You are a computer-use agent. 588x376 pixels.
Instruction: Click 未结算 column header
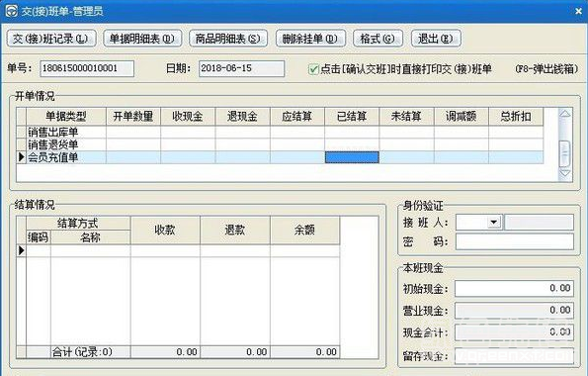[x=406, y=117]
